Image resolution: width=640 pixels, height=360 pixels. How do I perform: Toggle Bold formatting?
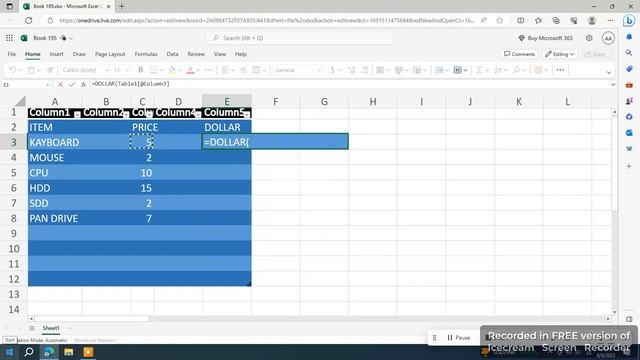(140, 70)
